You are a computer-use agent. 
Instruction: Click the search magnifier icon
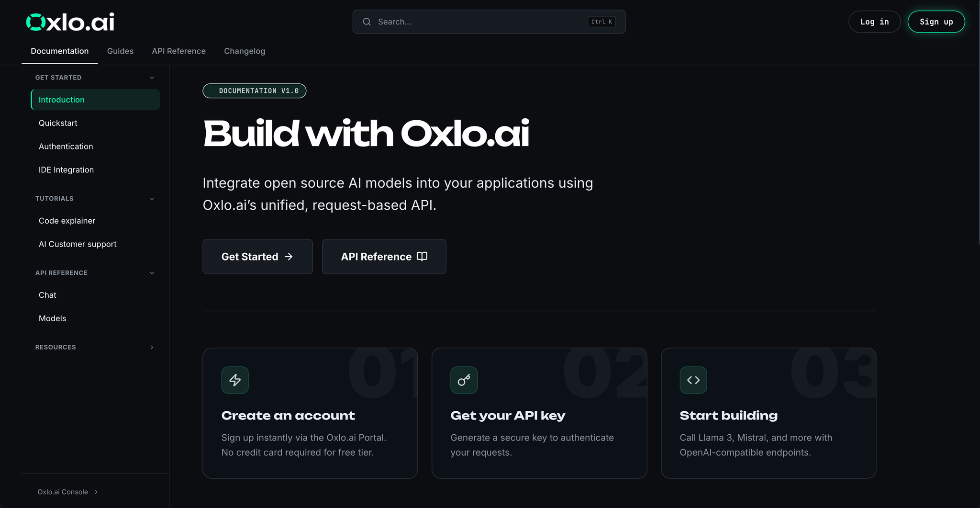(367, 22)
